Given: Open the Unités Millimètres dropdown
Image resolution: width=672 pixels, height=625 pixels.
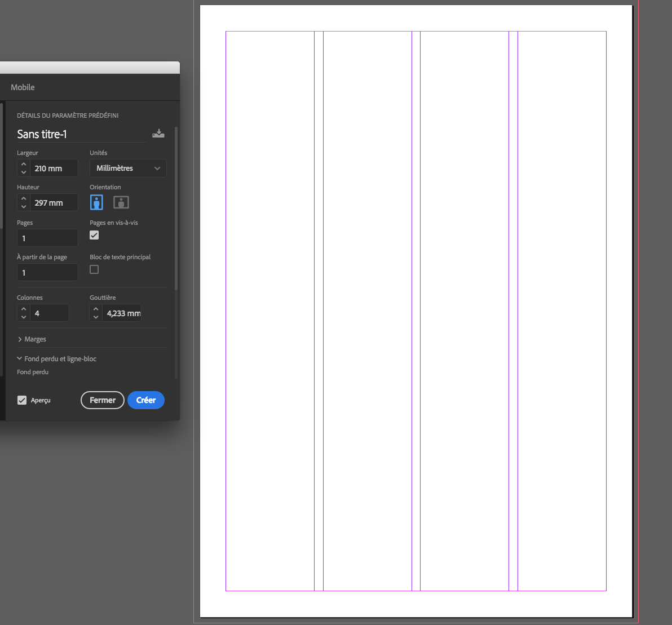Looking at the screenshot, I should tap(128, 169).
